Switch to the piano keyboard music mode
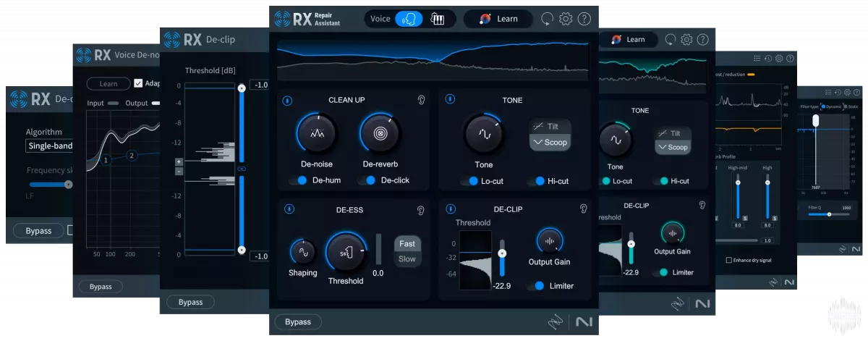 (438, 19)
